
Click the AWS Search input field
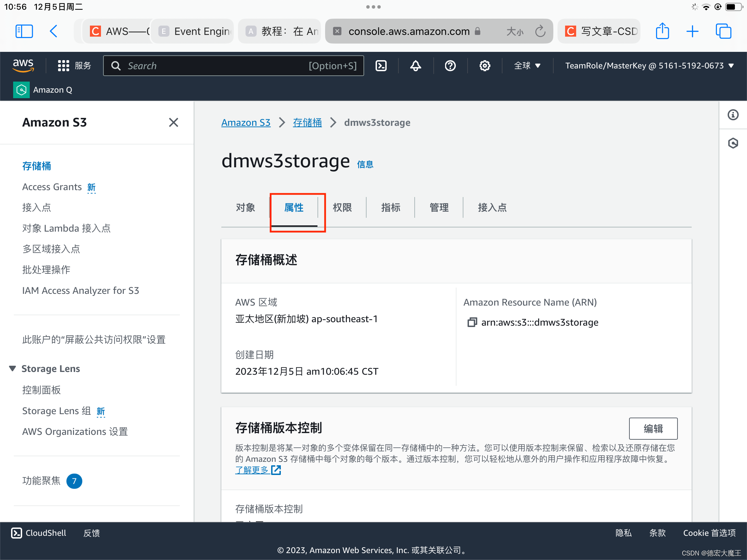[x=233, y=66]
